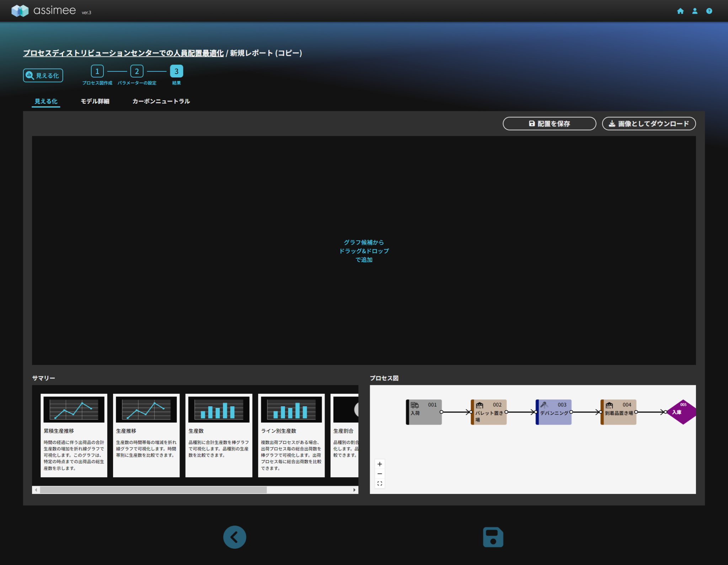Zoom out on the process diagram
The width and height of the screenshot is (728, 565).
click(x=380, y=474)
